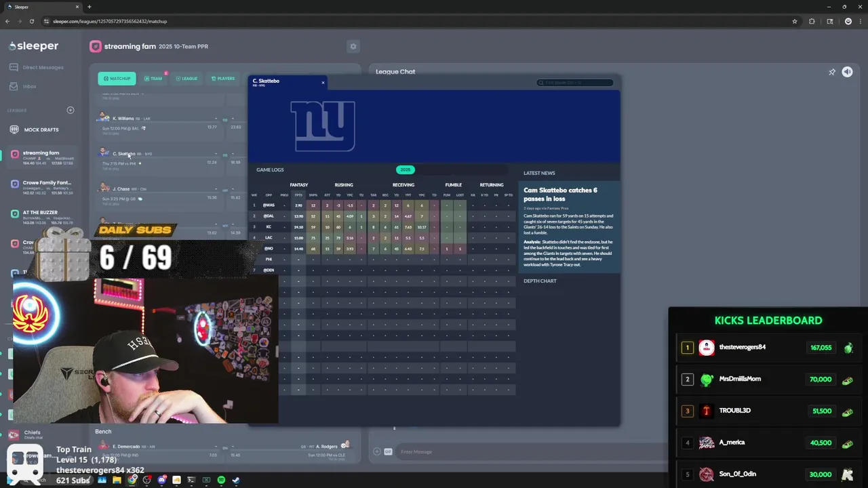Open Steam from the taskbar

click(x=236, y=480)
